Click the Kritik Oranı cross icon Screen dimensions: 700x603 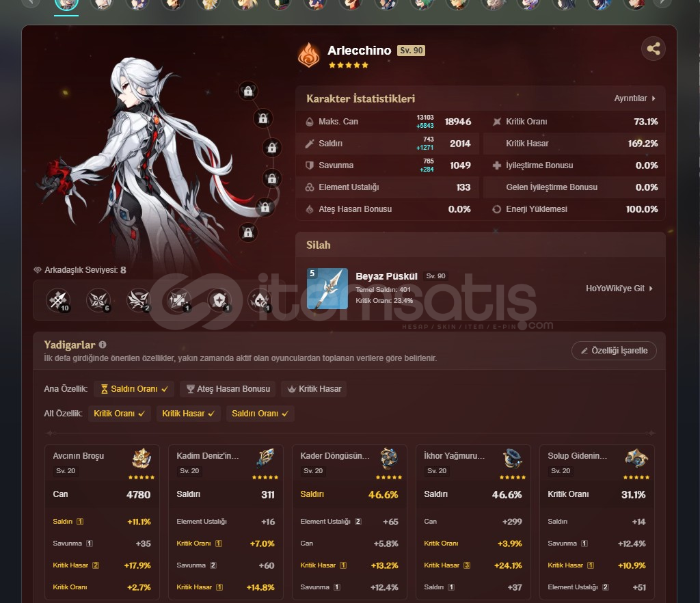496,122
